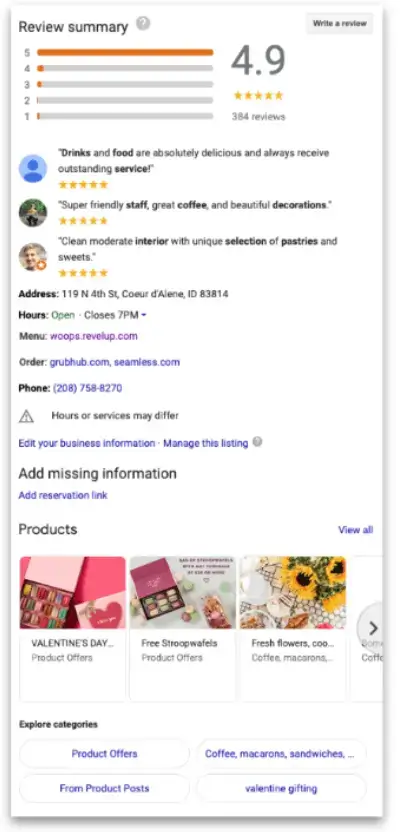The width and height of the screenshot is (402, 832).
Task: Click the next arrow in Products carousel
Action: click(373, 628)
